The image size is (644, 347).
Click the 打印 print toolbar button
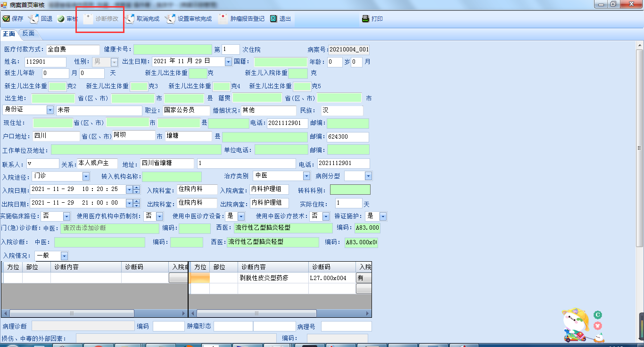[372, 19]
